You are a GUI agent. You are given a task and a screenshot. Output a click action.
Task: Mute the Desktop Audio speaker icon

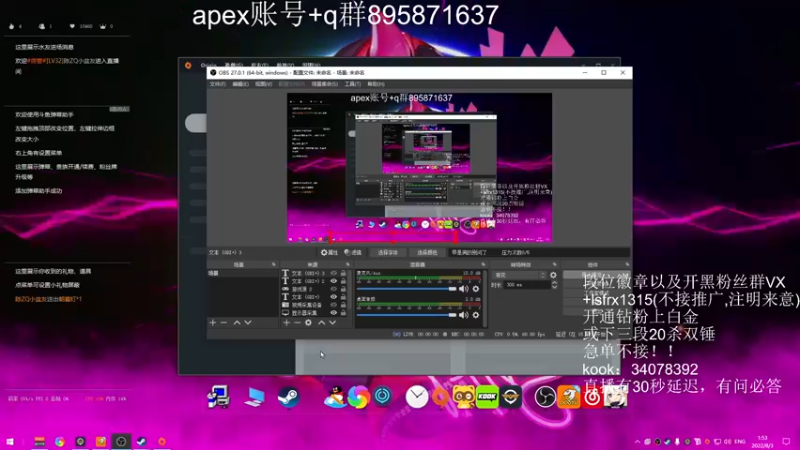[463, 315]
